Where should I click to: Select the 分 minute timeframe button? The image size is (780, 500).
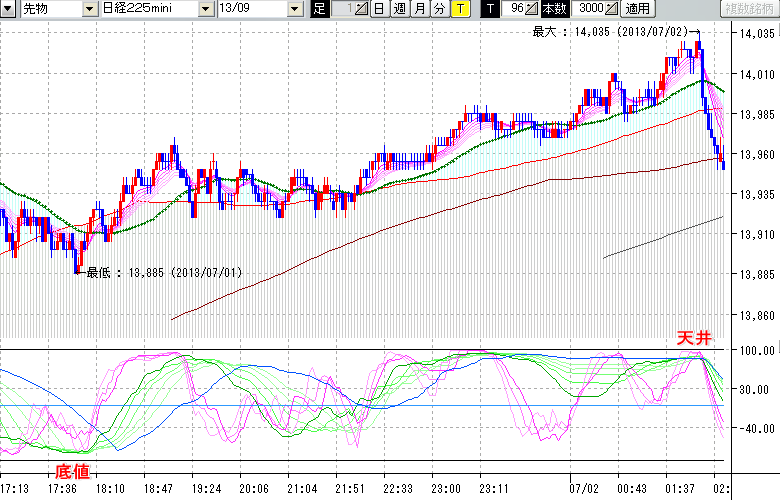pyautogui.click(x=439, y=9)
